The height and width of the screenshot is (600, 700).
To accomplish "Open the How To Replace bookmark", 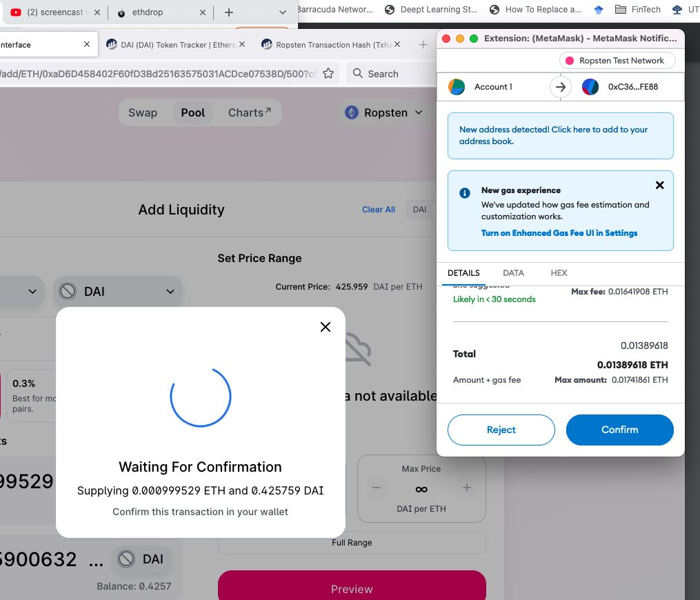I will [535, 10].
